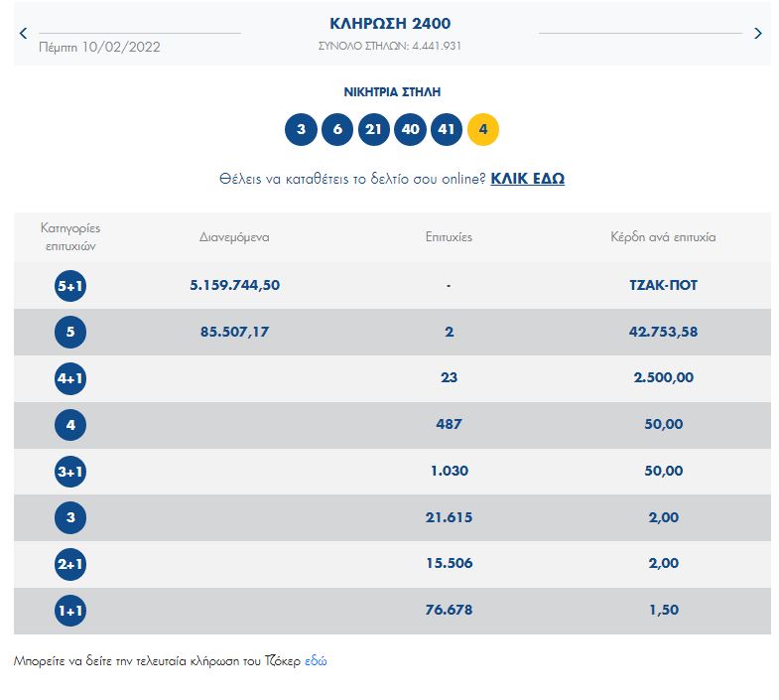Click the yellow Joker ball 4

tap(483, 130)
